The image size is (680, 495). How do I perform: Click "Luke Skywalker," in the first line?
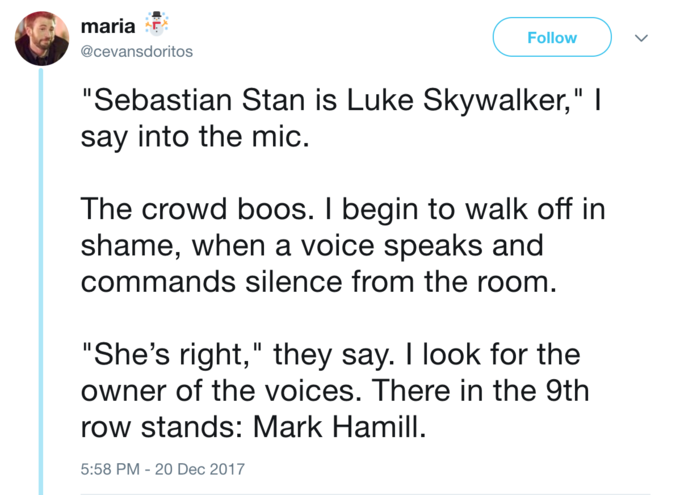pyautogui.click(x=459, y=100)
